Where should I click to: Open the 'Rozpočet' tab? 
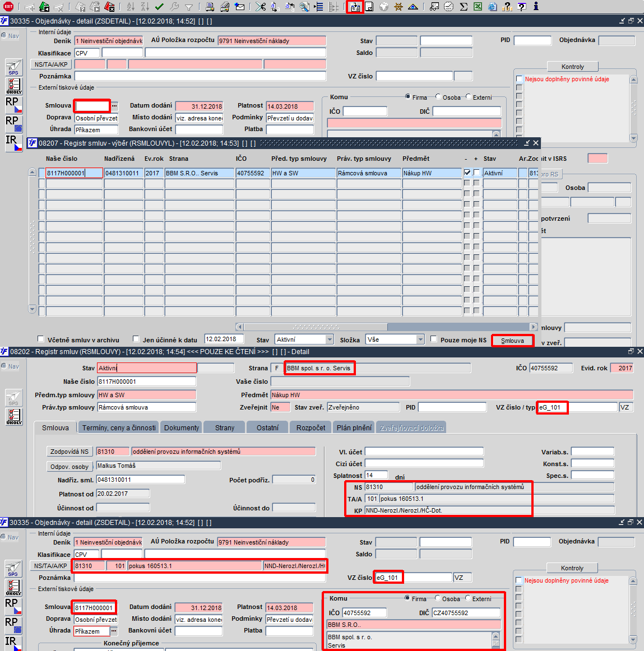[311, 427]
